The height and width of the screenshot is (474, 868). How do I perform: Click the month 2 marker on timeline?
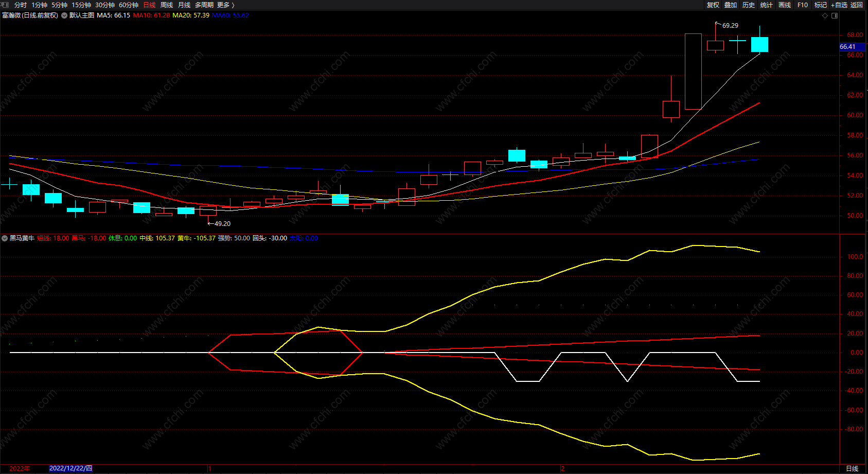563,469
